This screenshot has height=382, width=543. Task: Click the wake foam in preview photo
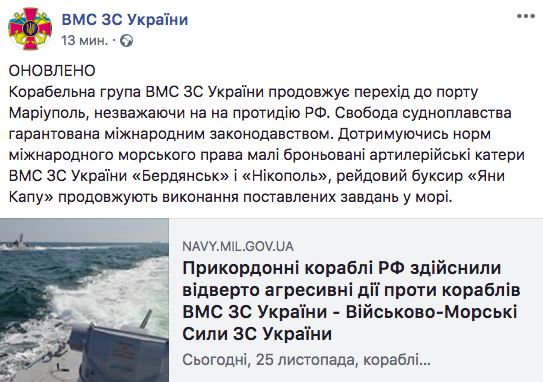(x=87, y=287)
